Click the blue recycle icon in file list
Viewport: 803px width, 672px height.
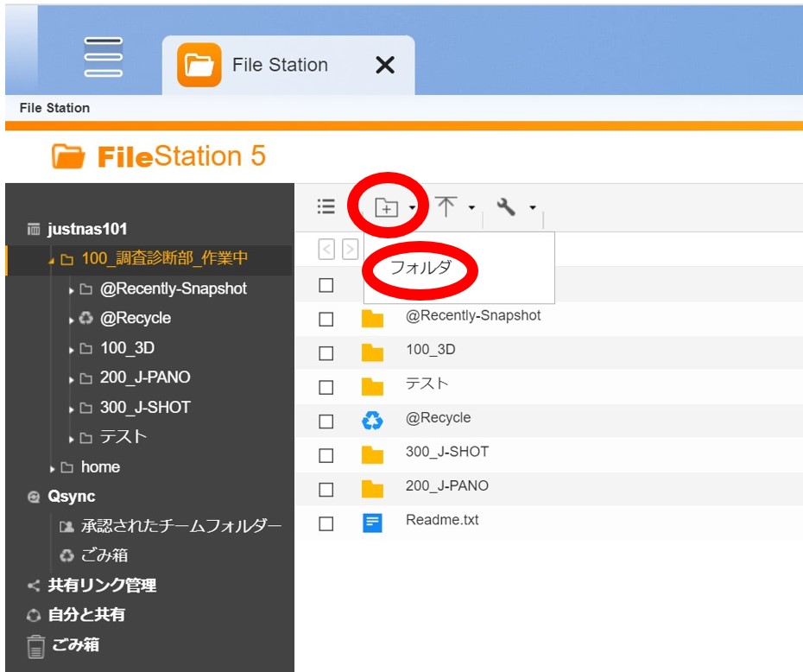click(x=372, y=421)
